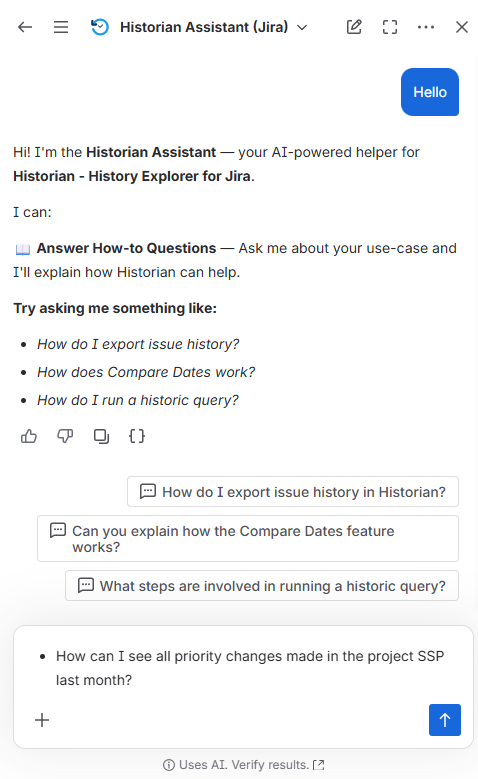Click the info icon beside Uses AI
Viewport: 478px width, 779px height.
point(169,765)
